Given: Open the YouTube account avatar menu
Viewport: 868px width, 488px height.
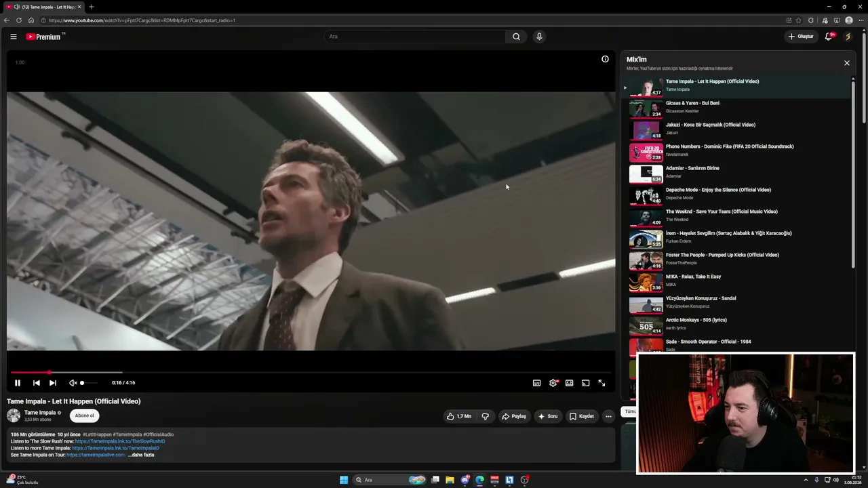Looking at the screenshot, I should tap(848, 37).
